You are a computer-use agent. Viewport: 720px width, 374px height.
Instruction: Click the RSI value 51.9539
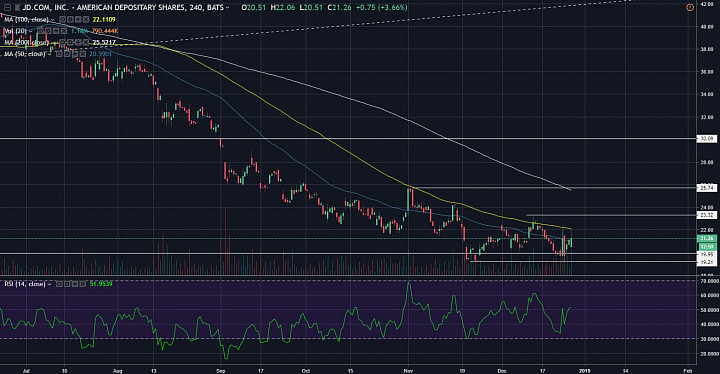pyautogui.click(x=101, y=284)
